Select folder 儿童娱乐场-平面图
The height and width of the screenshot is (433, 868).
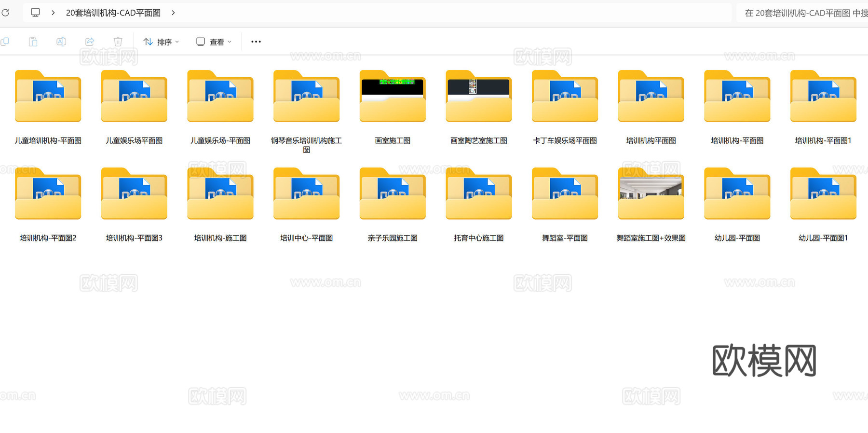coord(220,107)
